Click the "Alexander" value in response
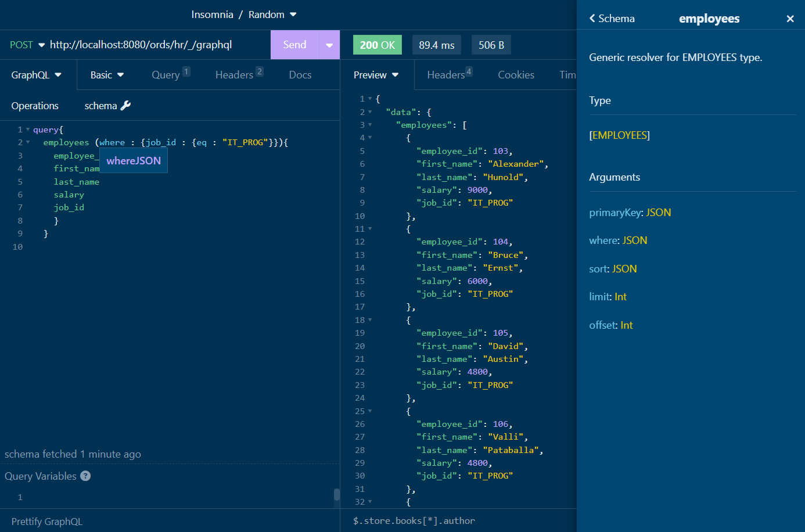 coord(516,164)
